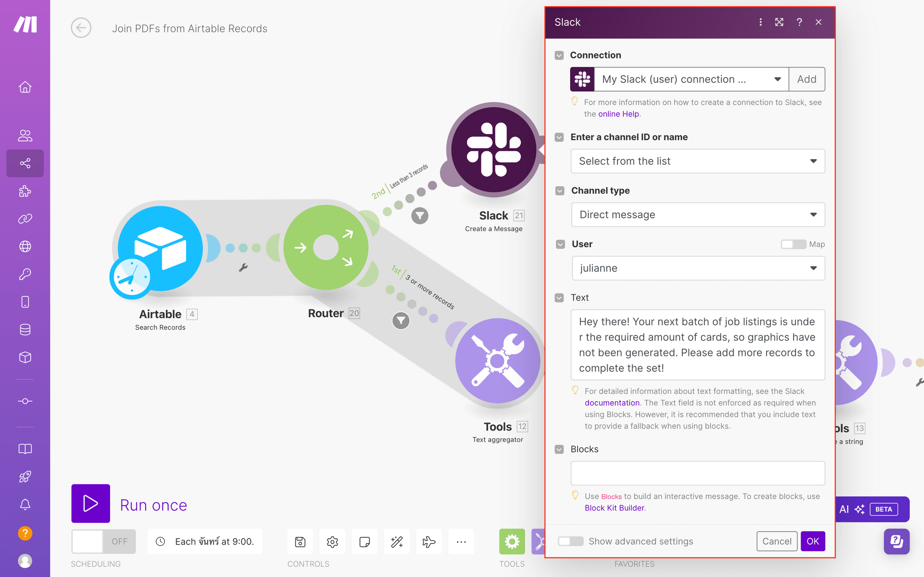Screen dimensions: 924x577
Task: Click the empty Blocks input field
Action: (698, 473)
